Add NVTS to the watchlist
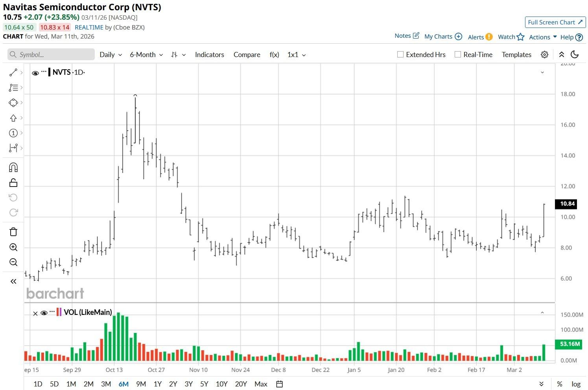Viewport: 588px width, 390px height. click(x=511, y=37)
